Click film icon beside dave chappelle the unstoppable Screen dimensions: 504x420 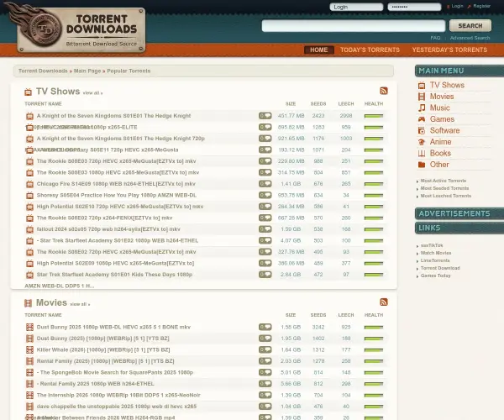coord(29,407)
